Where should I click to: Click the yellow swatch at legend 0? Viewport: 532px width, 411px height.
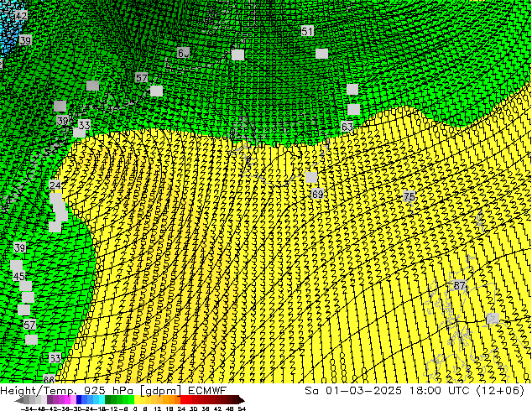[137, 399]
